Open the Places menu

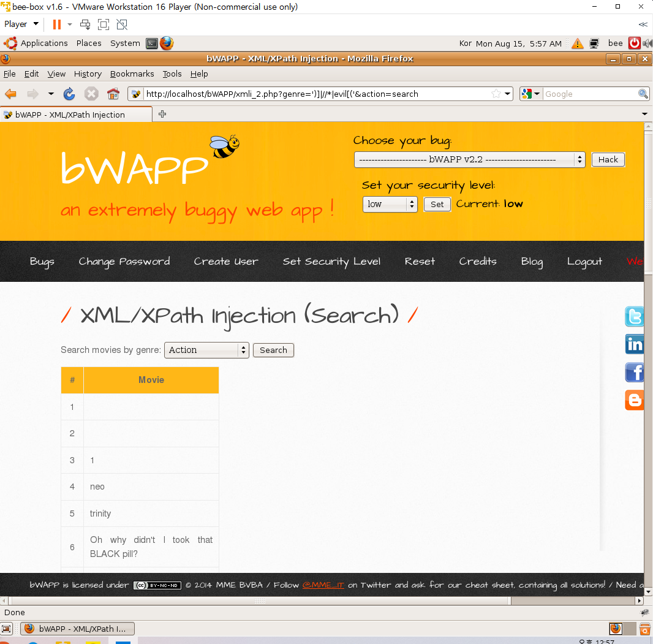pos(89,44)
